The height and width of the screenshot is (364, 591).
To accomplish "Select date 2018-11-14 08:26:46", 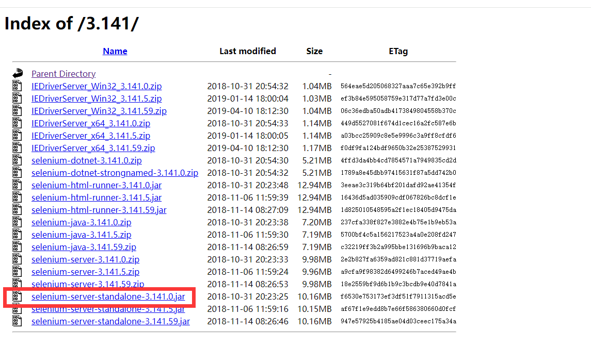I will coord(248,322).
